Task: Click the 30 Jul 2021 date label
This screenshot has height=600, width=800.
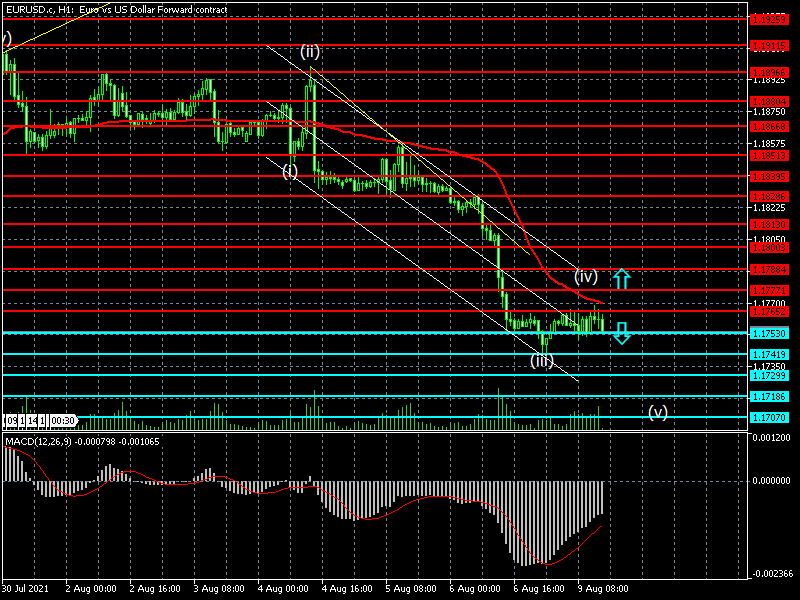Action: click(x=26, y=588)
